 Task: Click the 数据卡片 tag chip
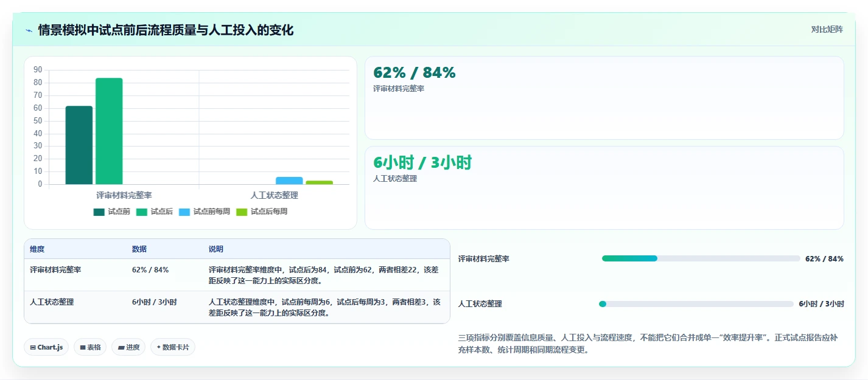[173, 347]
